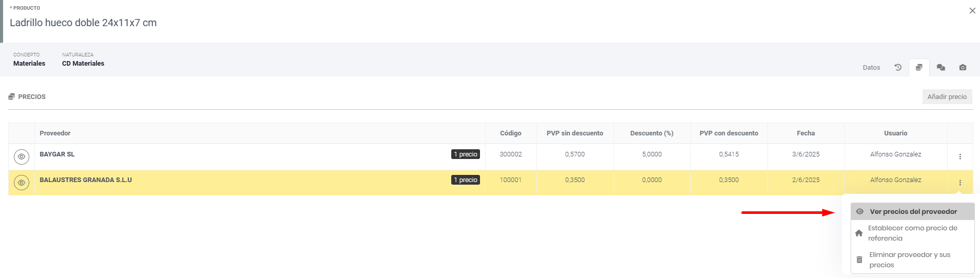Open the three-dot menu for BAYGAR SL

point(960,156)
